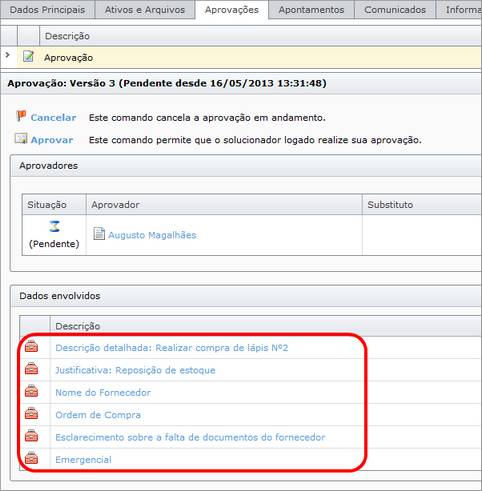Viewport: 482px width, 491px height.
Task: Click briefcase icon beside Nome do Fornecedor
Action: pos(31,391)
